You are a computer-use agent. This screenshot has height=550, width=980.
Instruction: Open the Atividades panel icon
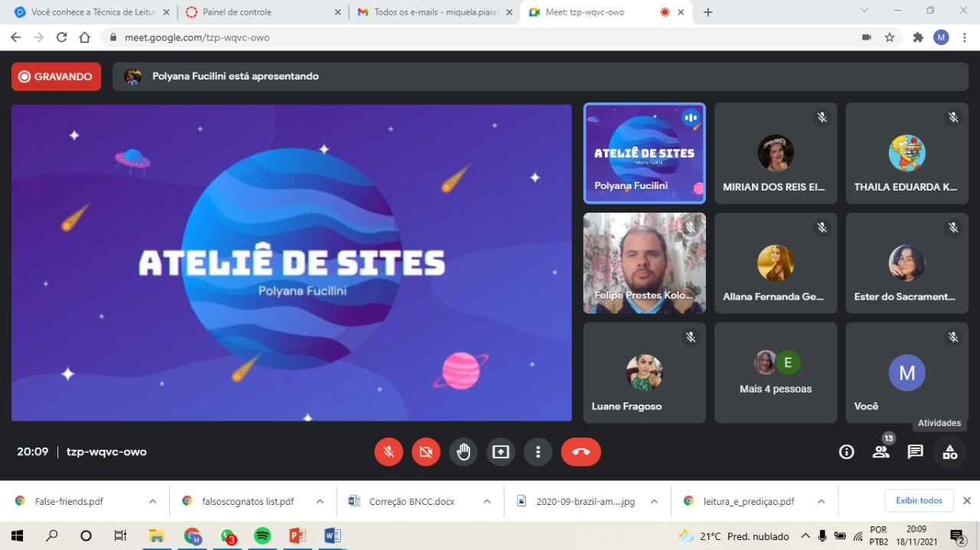point(949,452)
